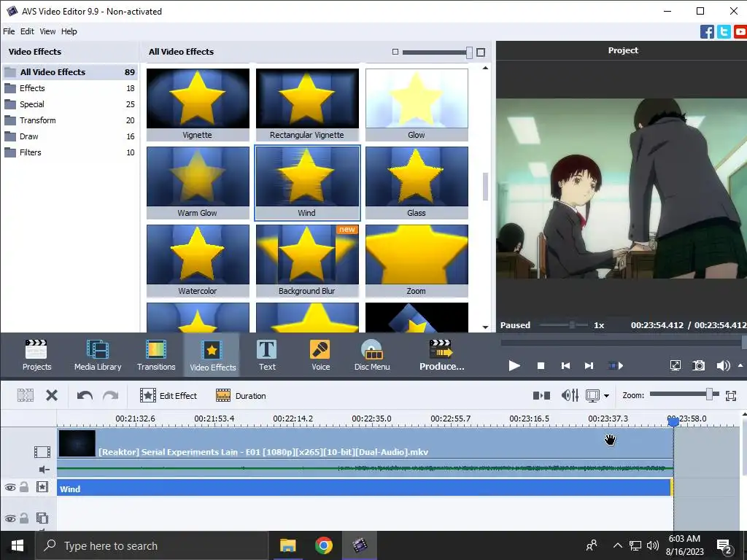Open the Text panel

(x=267, y=355)
